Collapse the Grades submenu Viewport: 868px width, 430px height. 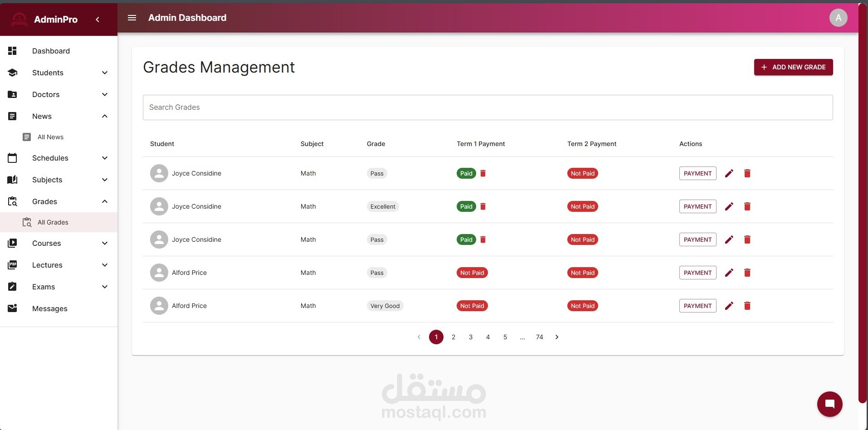(x=105, y=201)
